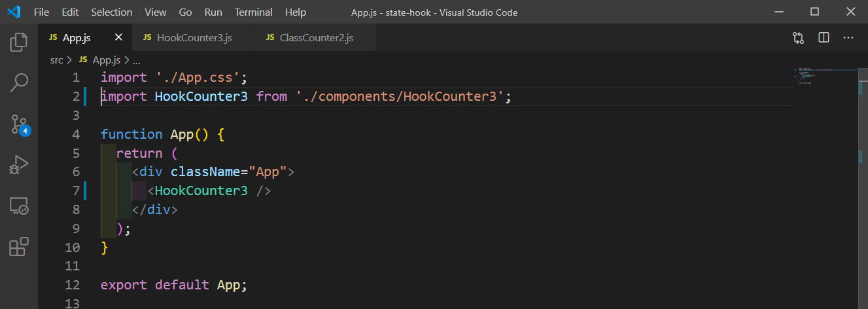
Task: Expand the breadcrumb ellipsis symbol list
Action: point(136,60)
